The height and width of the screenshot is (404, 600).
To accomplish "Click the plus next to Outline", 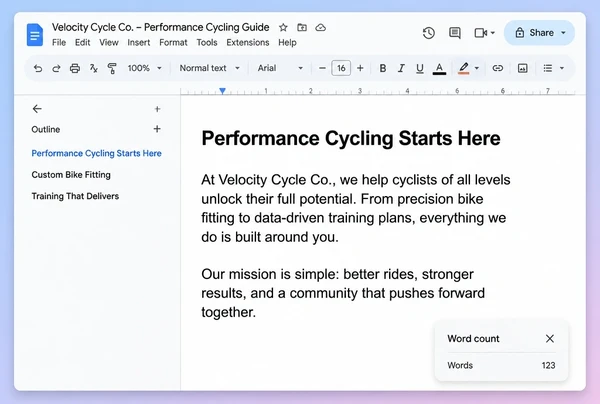I will pyautogui.click(x=157, y=129).
